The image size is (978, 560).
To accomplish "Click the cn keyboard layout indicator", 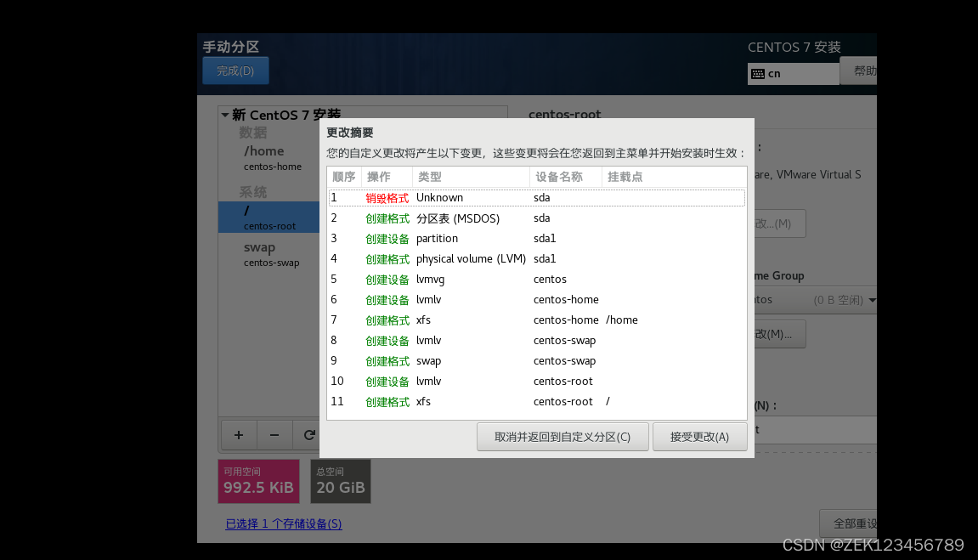I will (x=794, y=74).
